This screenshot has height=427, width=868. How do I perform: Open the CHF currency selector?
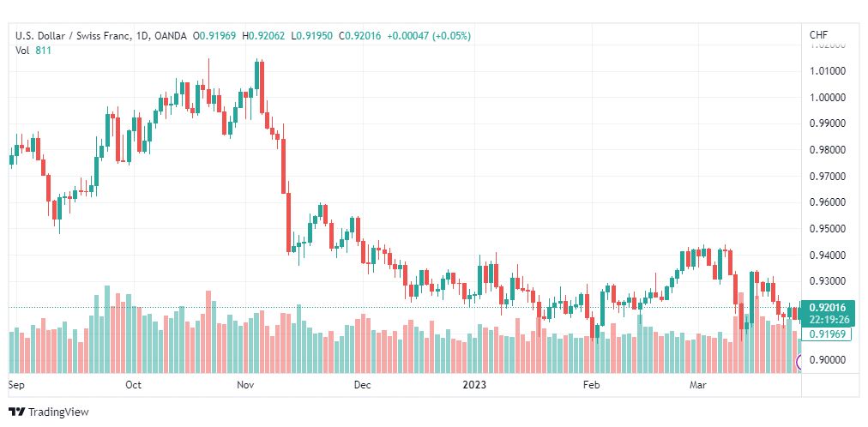tap(819, 35)
